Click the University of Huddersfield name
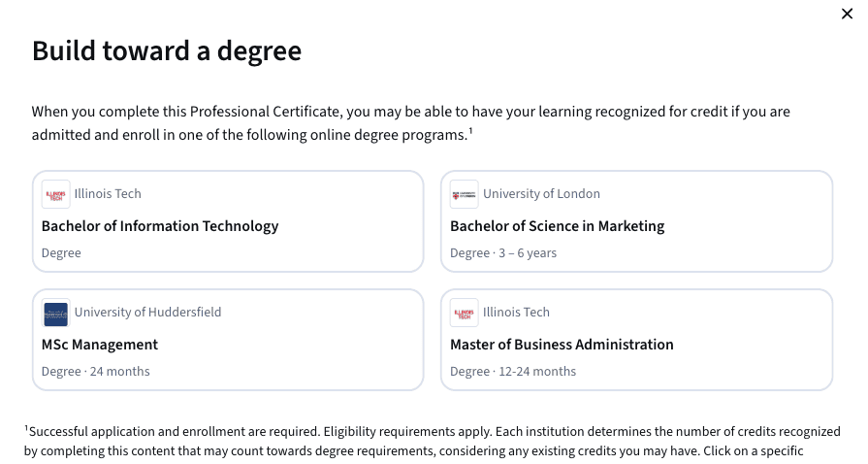The image size is (868, 464). point(147,313)
